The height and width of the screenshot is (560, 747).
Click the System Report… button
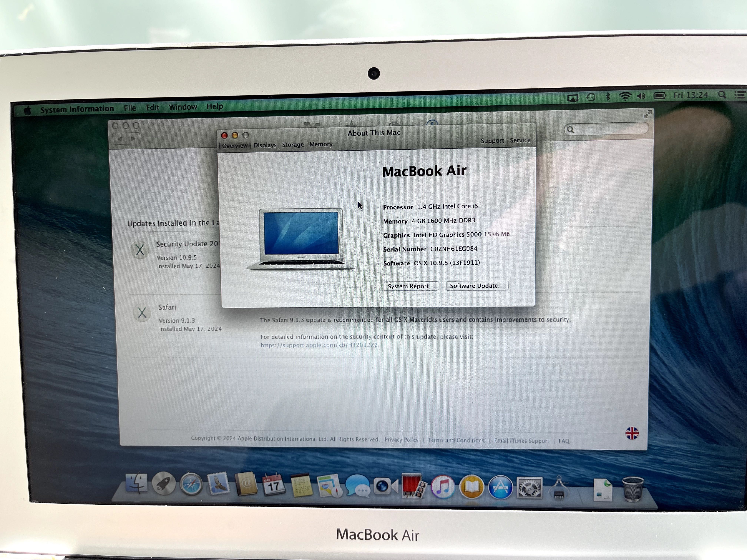tap(411, 286)
